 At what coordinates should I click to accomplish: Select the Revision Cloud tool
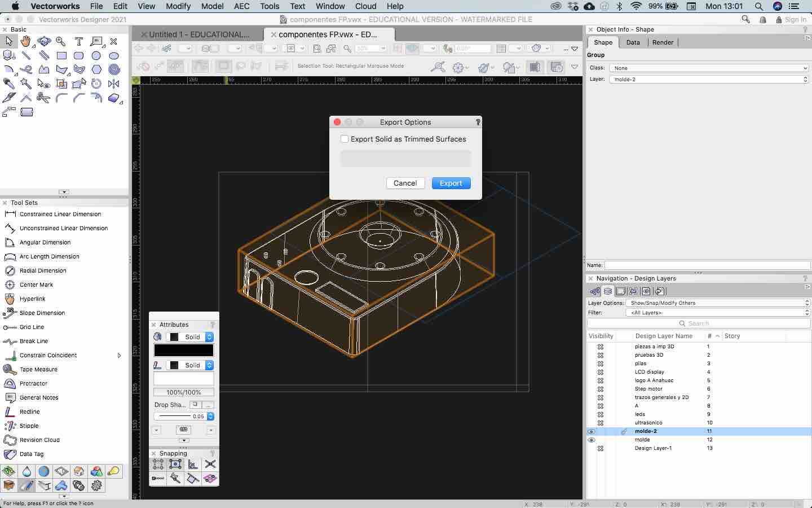(x=39, y=440)
